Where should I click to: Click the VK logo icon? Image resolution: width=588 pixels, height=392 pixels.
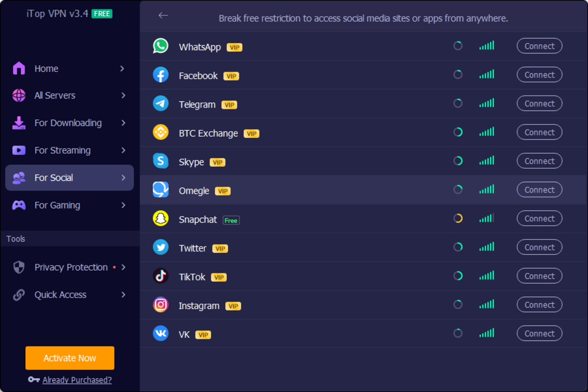pos(160,334)
